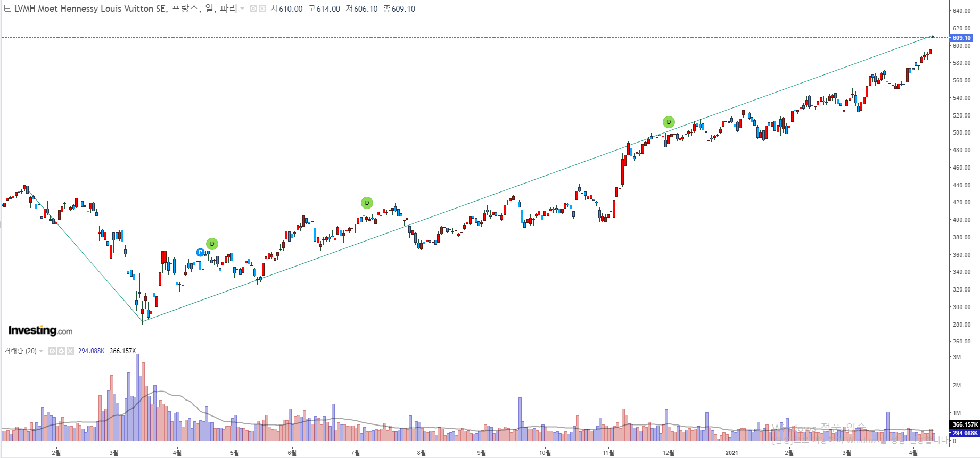The height and width of the screenshot is (458, 980).
Task: Click the 11월 label on time axis
Action: [x=608, y=453]
